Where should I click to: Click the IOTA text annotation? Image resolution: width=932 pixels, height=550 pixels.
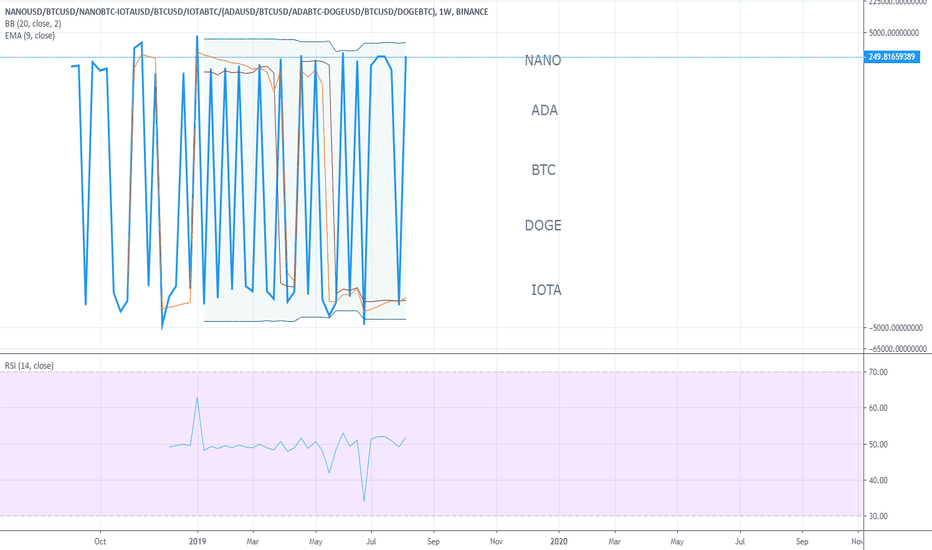click(546, 290)
